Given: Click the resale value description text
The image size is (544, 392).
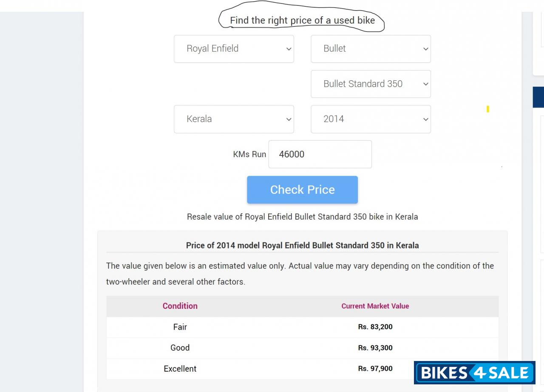Looking at the screenshot, I should [302, 217].
